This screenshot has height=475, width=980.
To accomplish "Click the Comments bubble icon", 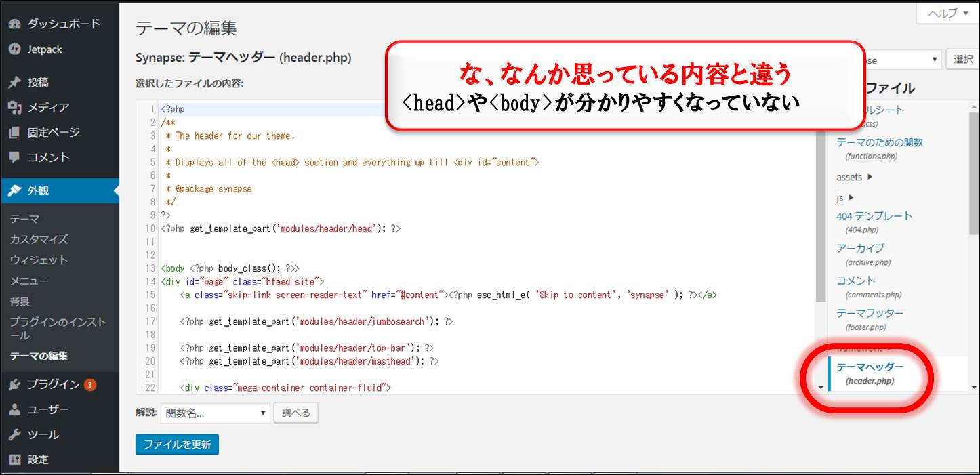I will click(x=14, y=157).
